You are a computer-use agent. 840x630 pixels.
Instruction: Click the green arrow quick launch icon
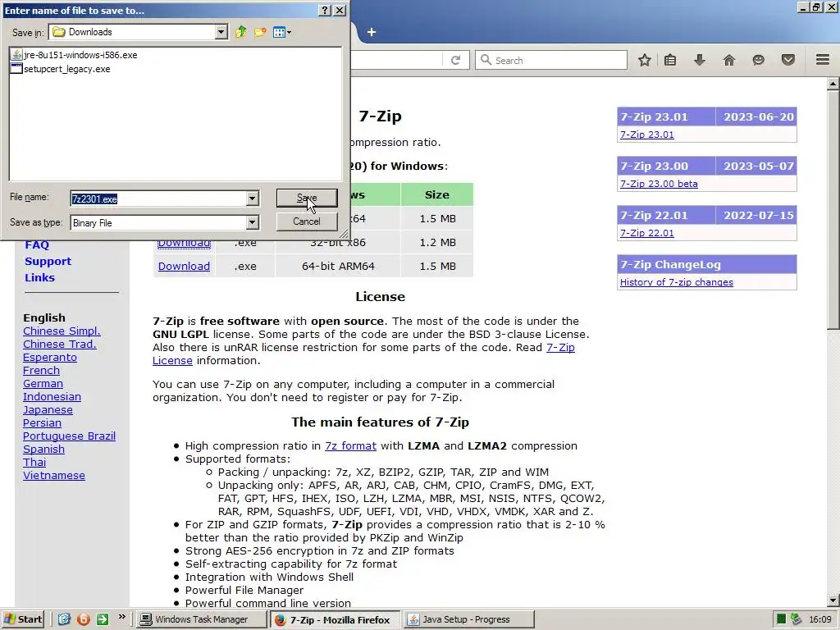(x=103, y=619)
